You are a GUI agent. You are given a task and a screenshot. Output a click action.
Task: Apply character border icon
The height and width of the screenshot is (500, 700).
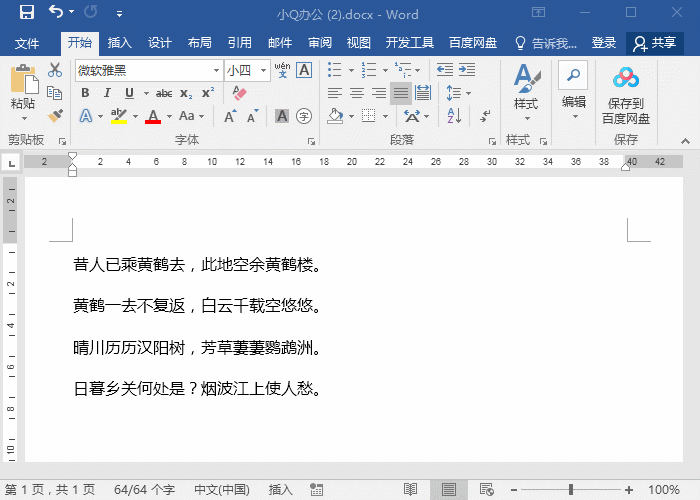[304, 70]
